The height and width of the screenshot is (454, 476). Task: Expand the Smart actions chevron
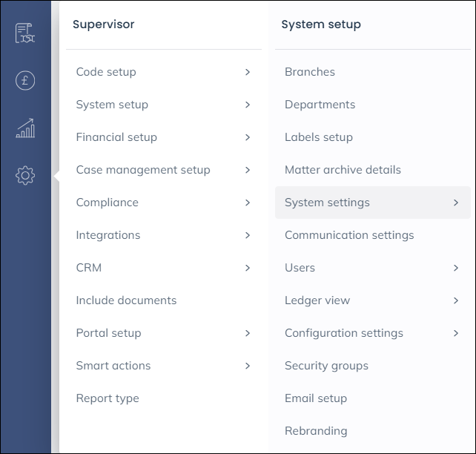point(248,366)
